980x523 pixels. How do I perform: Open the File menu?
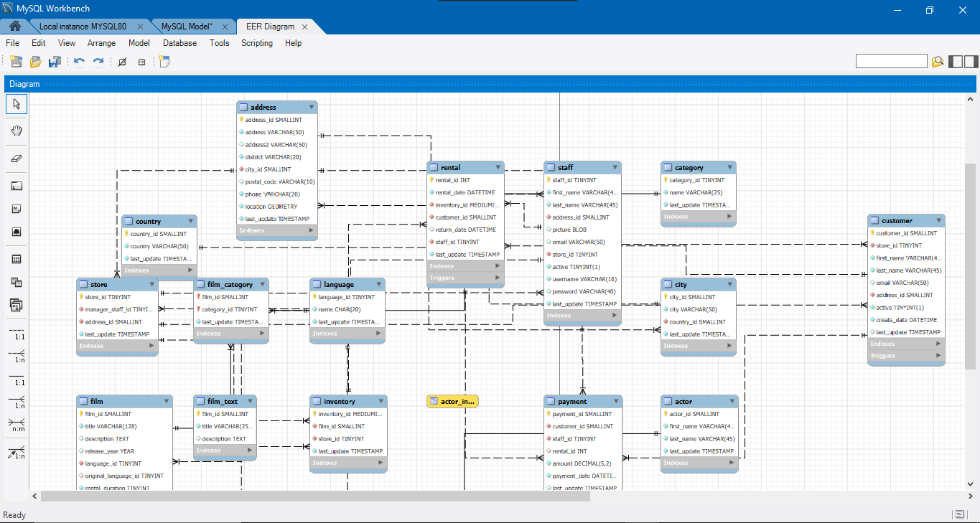[12, 43]
